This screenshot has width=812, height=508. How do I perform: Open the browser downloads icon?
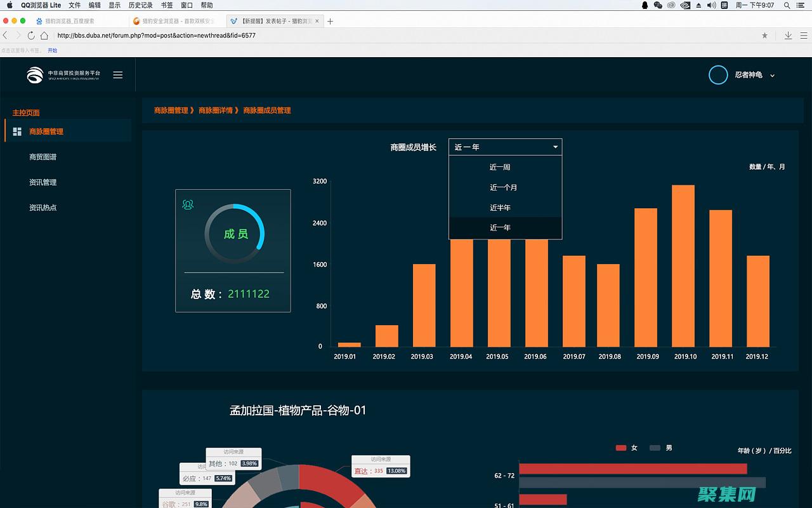(788, 36)
